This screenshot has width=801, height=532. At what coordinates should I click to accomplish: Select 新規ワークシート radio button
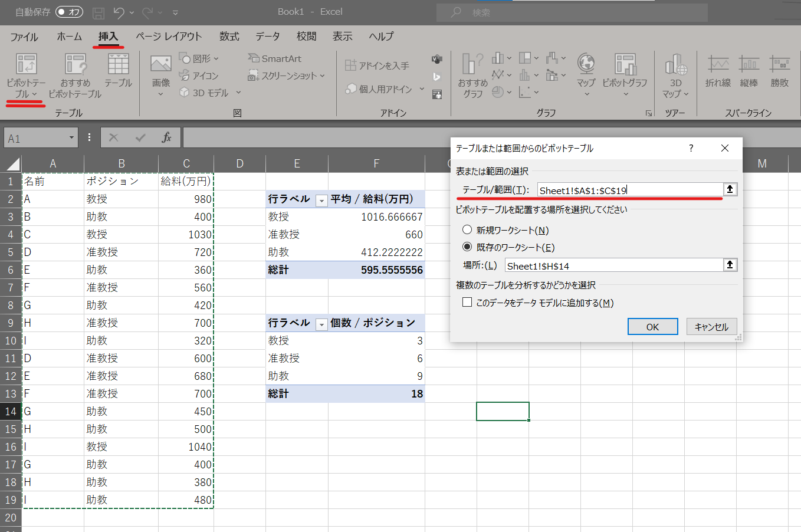(x=467, y=230)
